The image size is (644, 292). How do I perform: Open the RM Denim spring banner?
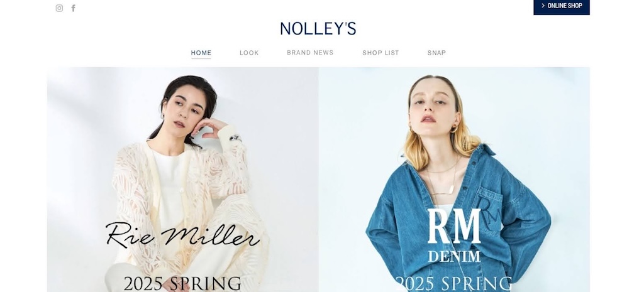click(454, 179)
